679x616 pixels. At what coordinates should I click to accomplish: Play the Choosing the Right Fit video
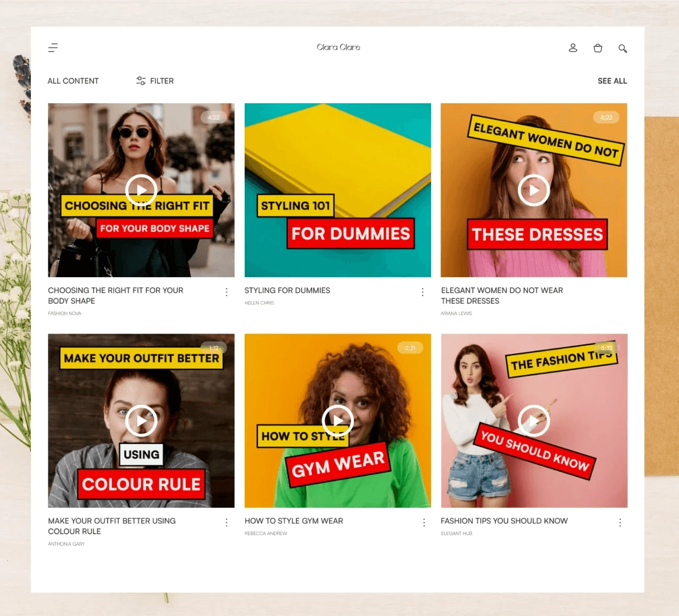point(141,190)
